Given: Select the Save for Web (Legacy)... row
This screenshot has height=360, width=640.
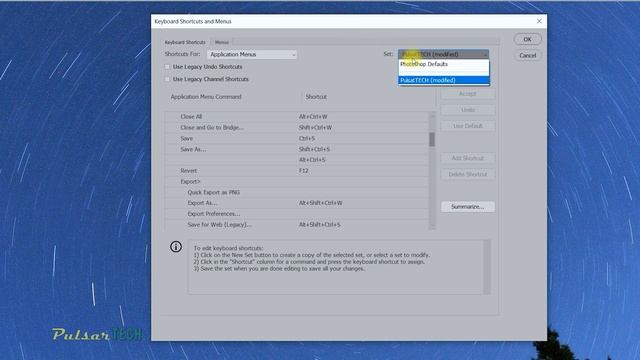Looking at the screenshot, I should 297,224.
